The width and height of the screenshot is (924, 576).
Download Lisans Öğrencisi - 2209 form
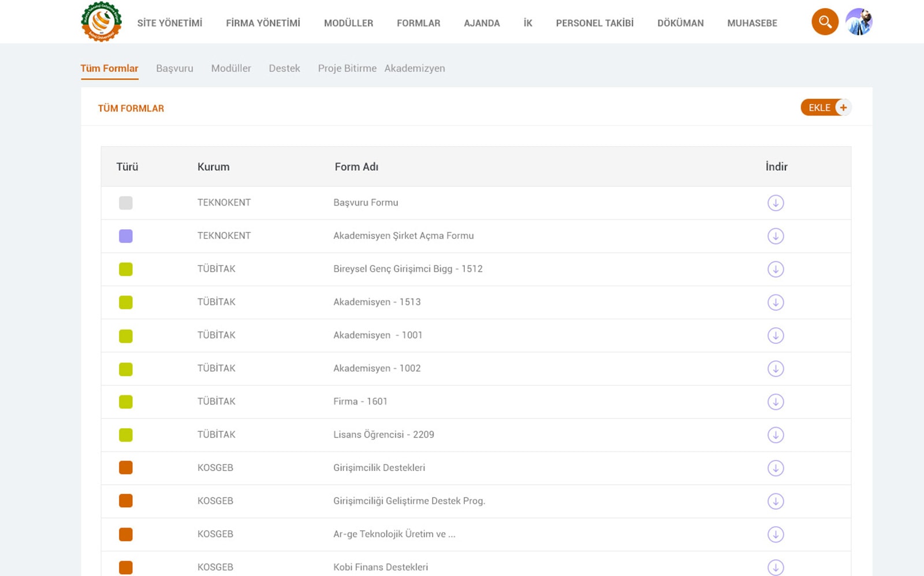(x=775, y=435)
